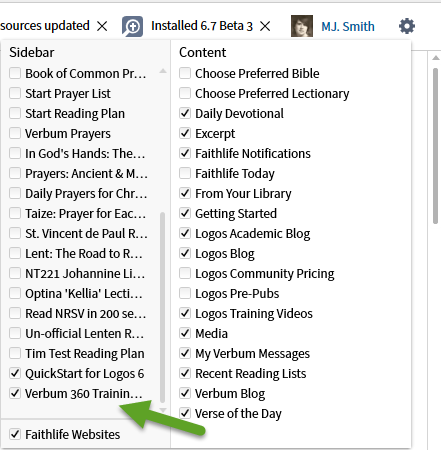
Task: Tick the Verbum Prayers checkbox
Action: (15, 133)
